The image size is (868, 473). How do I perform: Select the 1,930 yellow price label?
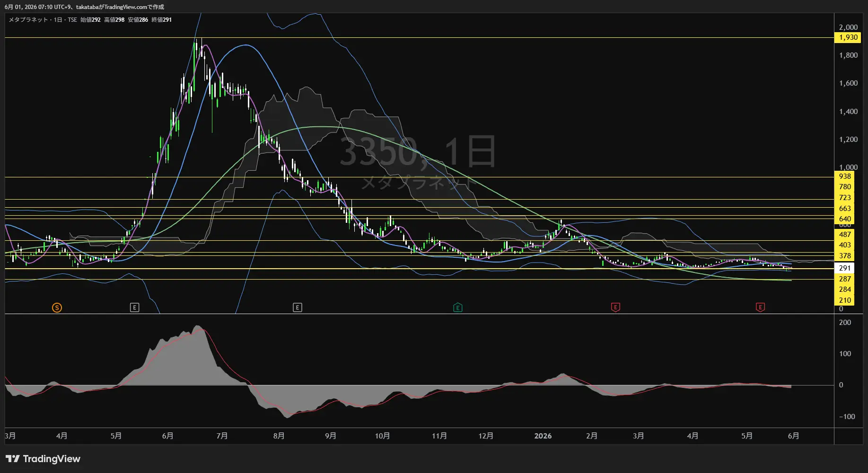point(848,37)
